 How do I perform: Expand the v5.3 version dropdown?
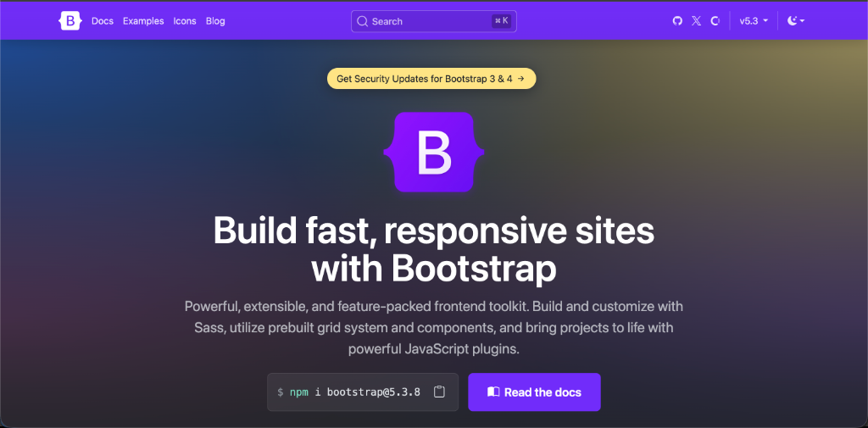click(754, 21)
